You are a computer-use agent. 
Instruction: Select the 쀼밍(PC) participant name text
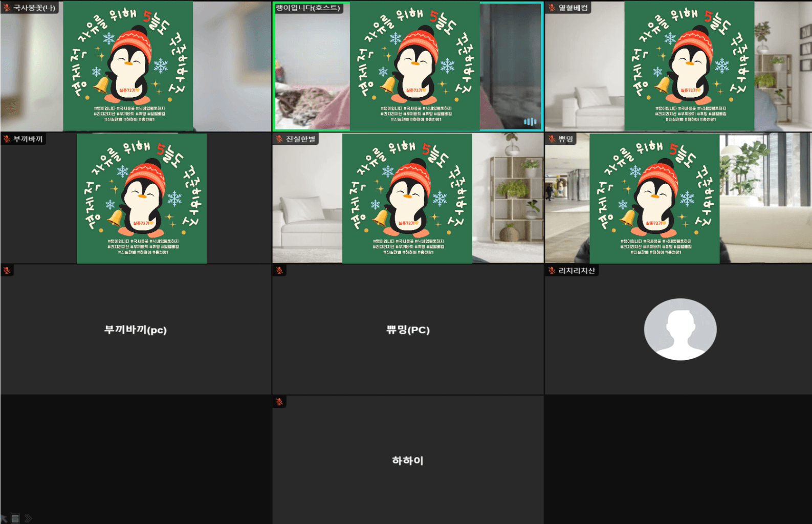pyautogui.click(x=408, y=330)
